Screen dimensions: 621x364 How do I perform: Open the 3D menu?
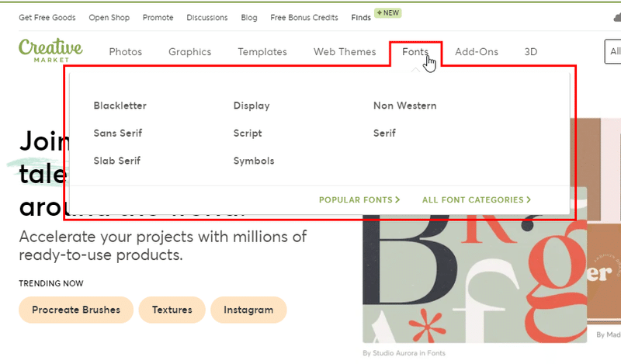pyautogui.click(x=531, y=51)
